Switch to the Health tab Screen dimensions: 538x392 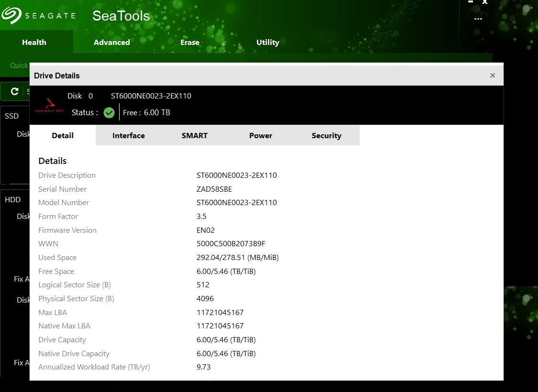pos(34,43)
